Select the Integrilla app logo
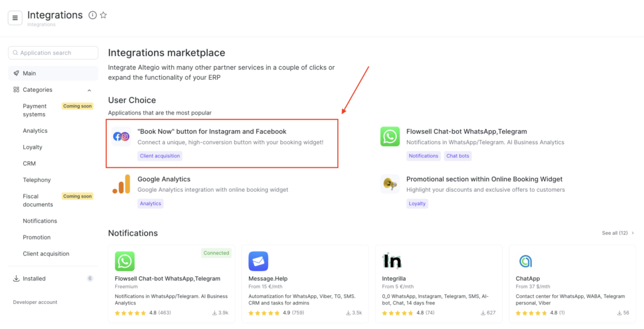This screenshot has width=644, height=329. click(392, 261)
